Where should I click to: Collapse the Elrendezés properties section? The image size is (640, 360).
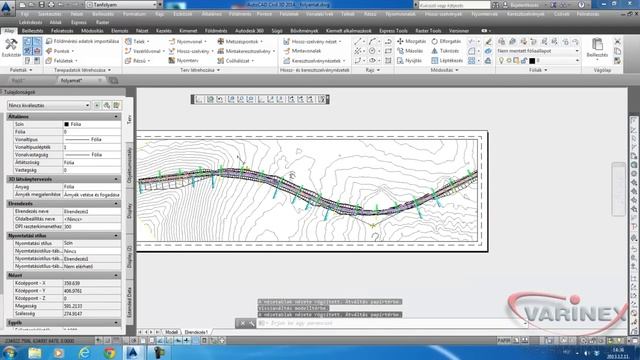pos(116,204)
